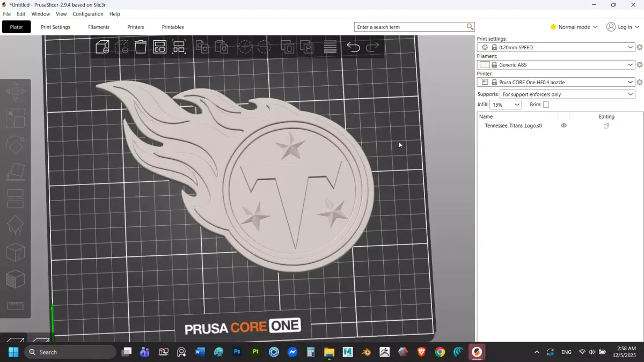Select the Measure ruler tool
Image resolution: width=644 pixels, height=362 pixels.
pos(15,306)
